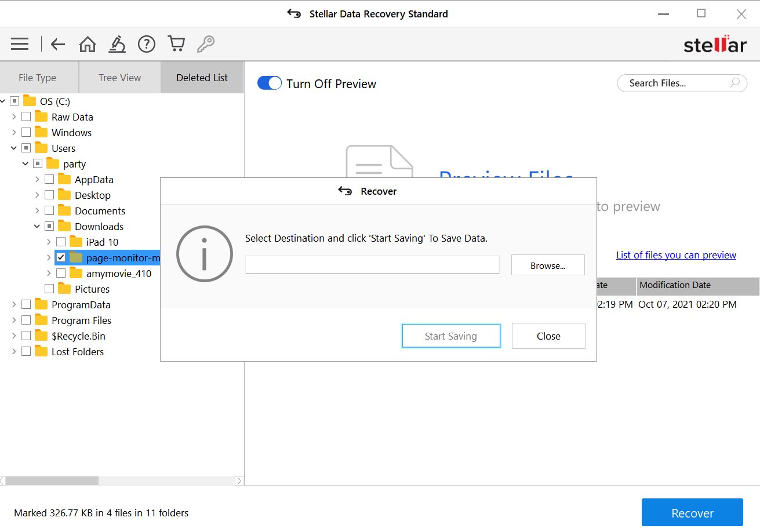Image resolution: width=760 pixels, height=532 pixels.
Task: Expand the Program Files tree node
Action: tap(14, 320)
